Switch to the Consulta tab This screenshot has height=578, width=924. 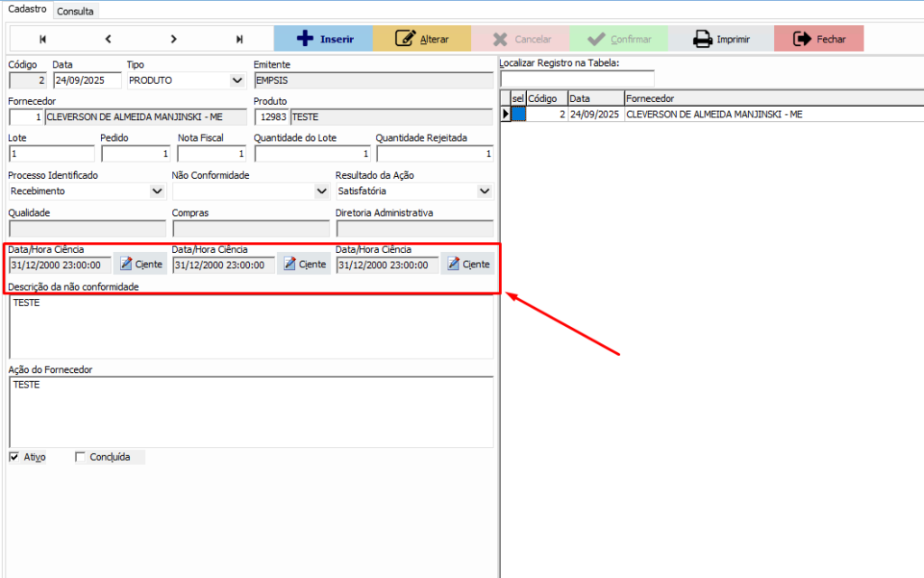click(x=75, y=12)
